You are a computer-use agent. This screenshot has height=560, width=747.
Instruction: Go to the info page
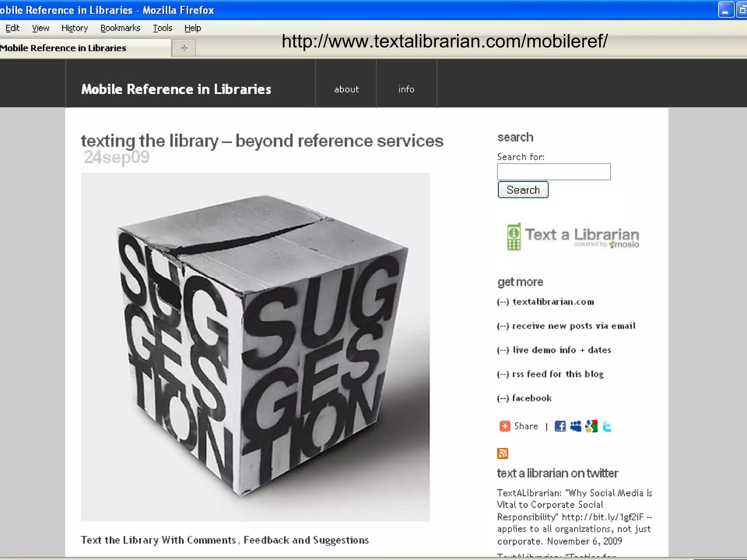406,89
